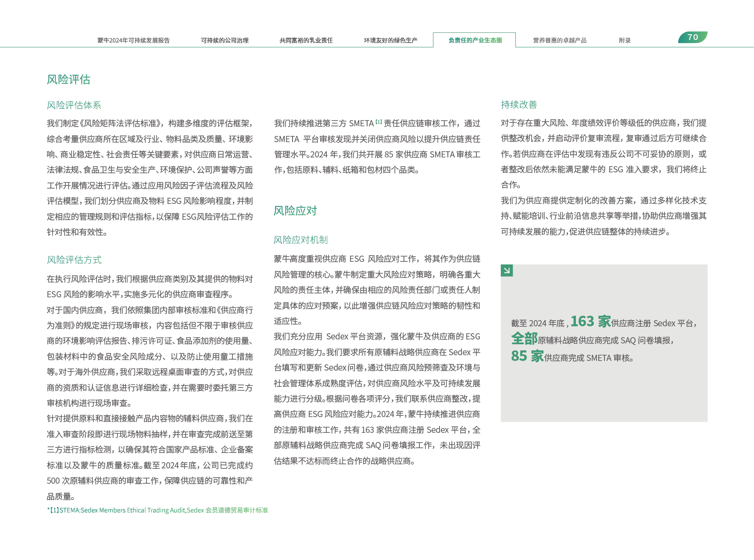Image resolution: width=754 pixels, height=560 pixels.
Task: Click the bold green 全部 text
Action: 524,339
